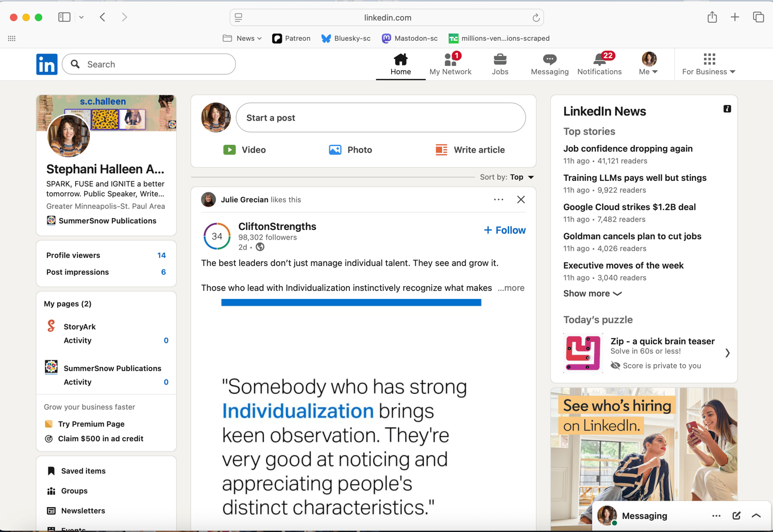Click the LinkedIn Search field

click(149, 64)
